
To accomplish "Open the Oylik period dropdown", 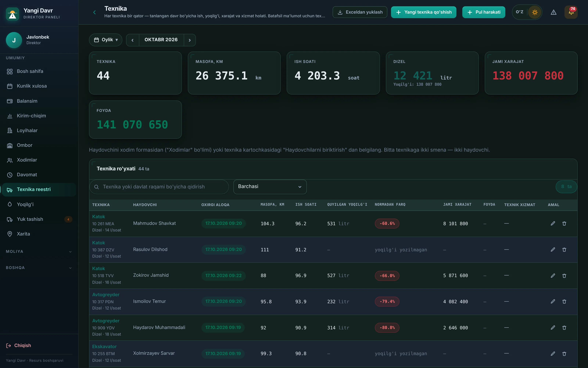I will 106,40.
